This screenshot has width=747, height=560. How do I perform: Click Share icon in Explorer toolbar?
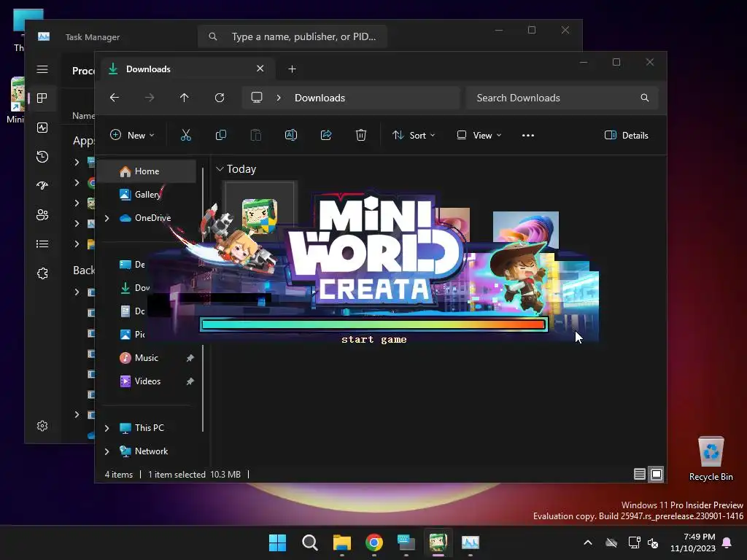(x=326, y=135)
